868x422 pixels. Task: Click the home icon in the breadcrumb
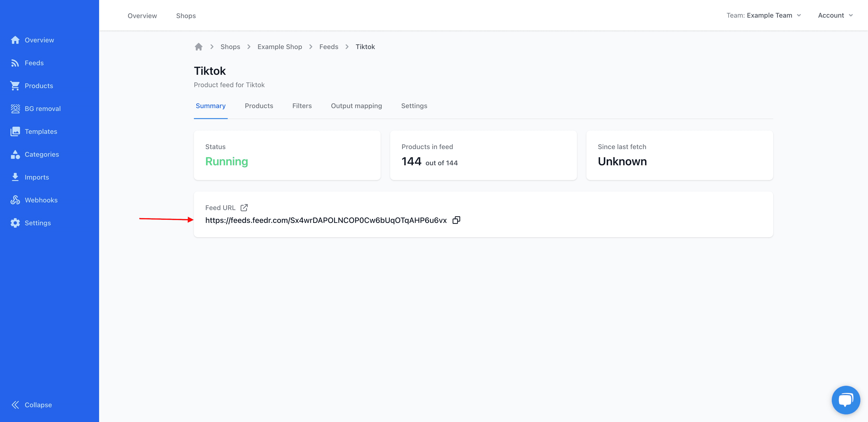198,46
